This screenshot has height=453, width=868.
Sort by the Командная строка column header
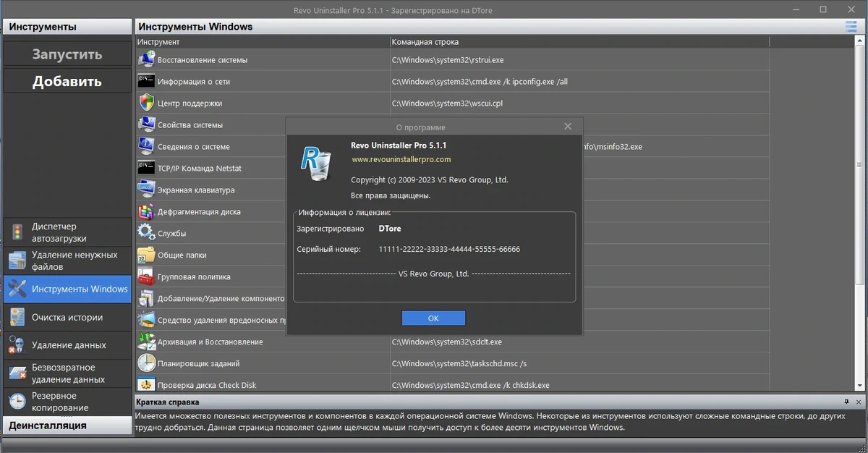point(579,42)
